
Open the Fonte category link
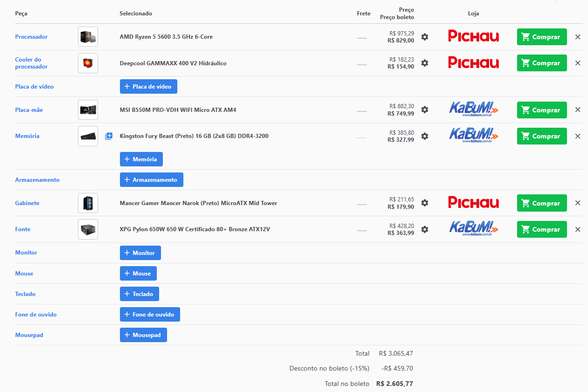[x=23, y=229]
